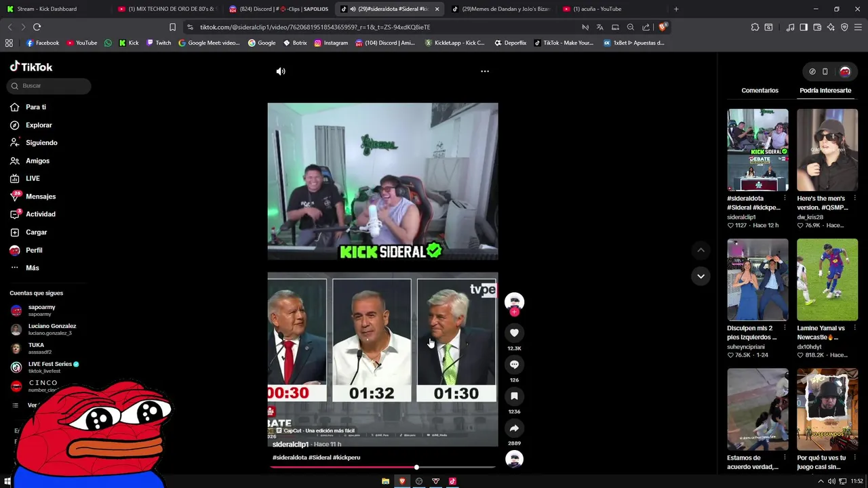Toggle browser sidebar panel
Screen dimensions: 868x488
[804, 27]
